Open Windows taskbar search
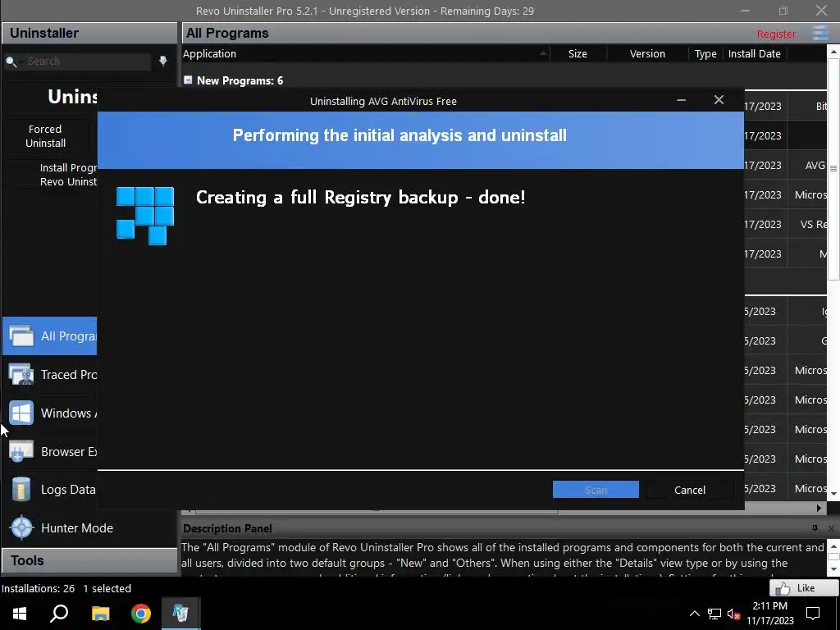This screenshot has width=840, height=630. tap(59, 614)
